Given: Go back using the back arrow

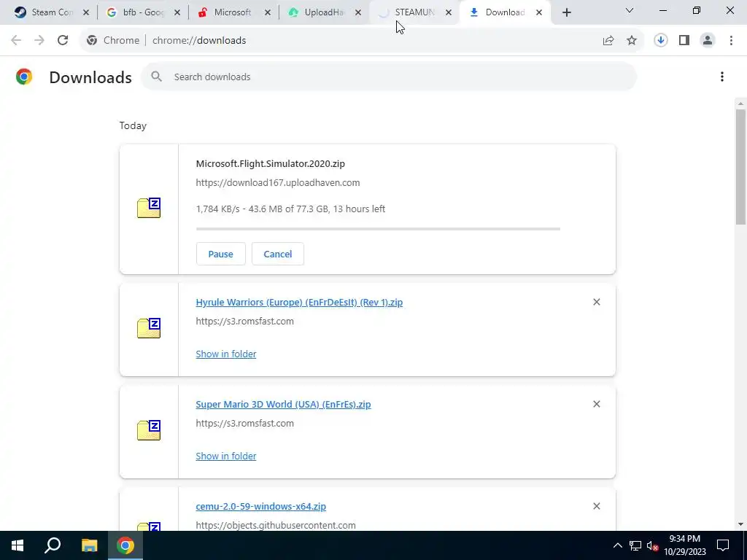Looking at the screenshot, I should [x=16, y=41].
